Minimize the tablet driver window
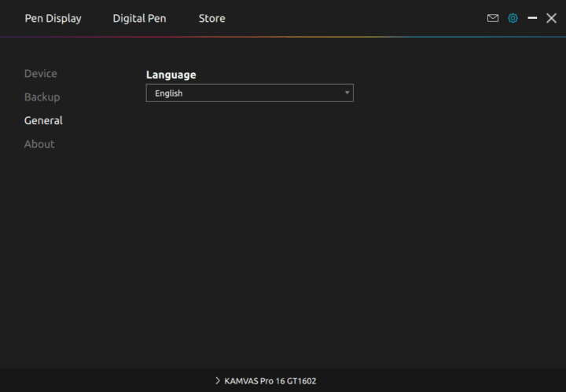This screenshot has width=566, height=392. pos(532,18)
